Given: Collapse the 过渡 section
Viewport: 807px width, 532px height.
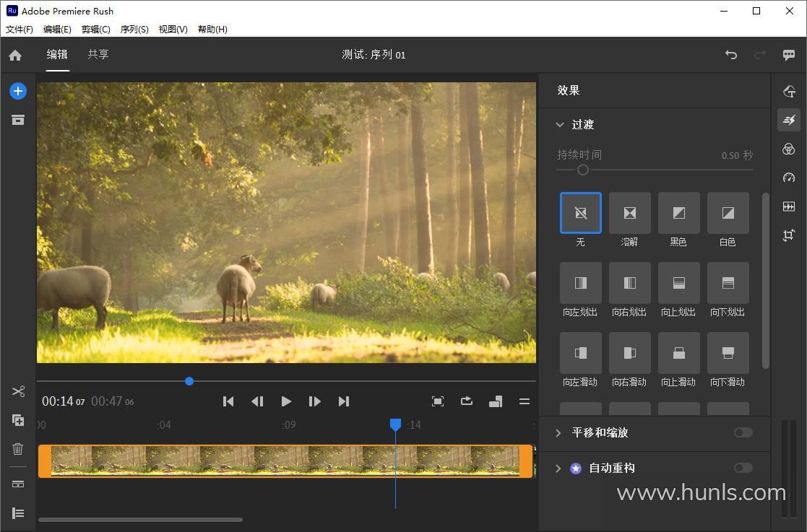Looking at the screenshot, I should [559, 124].
